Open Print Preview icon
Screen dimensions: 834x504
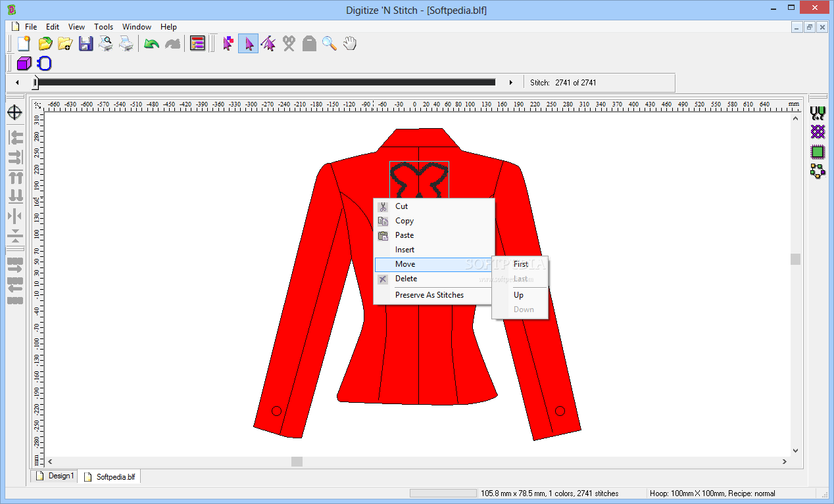tap(105, 44)
